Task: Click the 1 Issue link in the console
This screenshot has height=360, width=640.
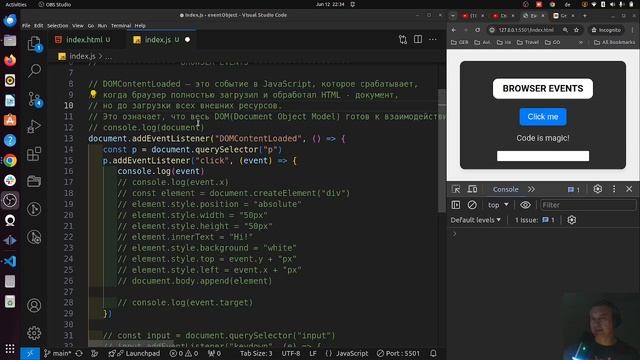Action: [x=535, y=220]
